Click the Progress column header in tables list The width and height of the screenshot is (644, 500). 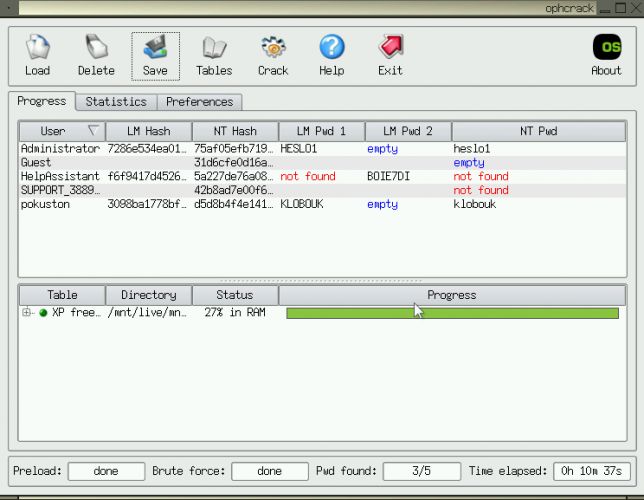(452, 295)
